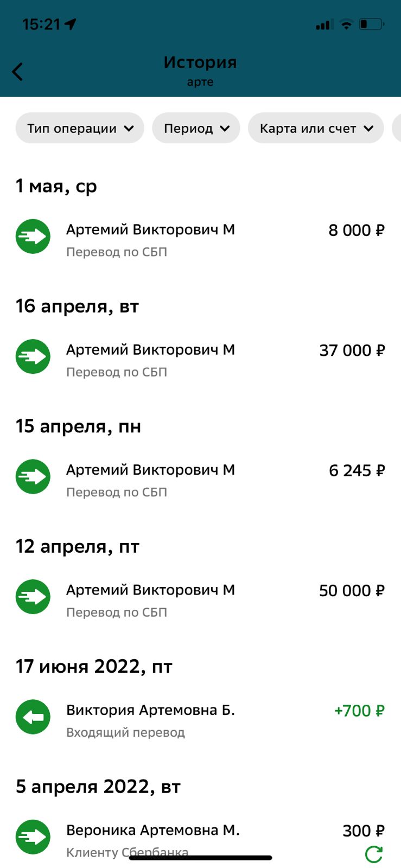Expand the Период filter dropdown
This screenshot has height=868, width=401.
pos(196,128)
